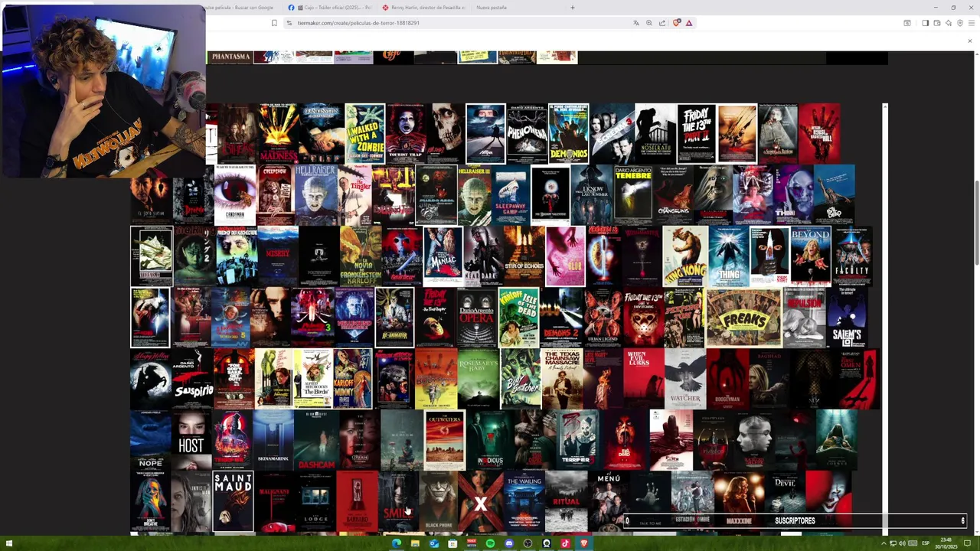The image size is (980, 551).
Task: Open Brave Rewards triangle icon
Action: [689, 23]
